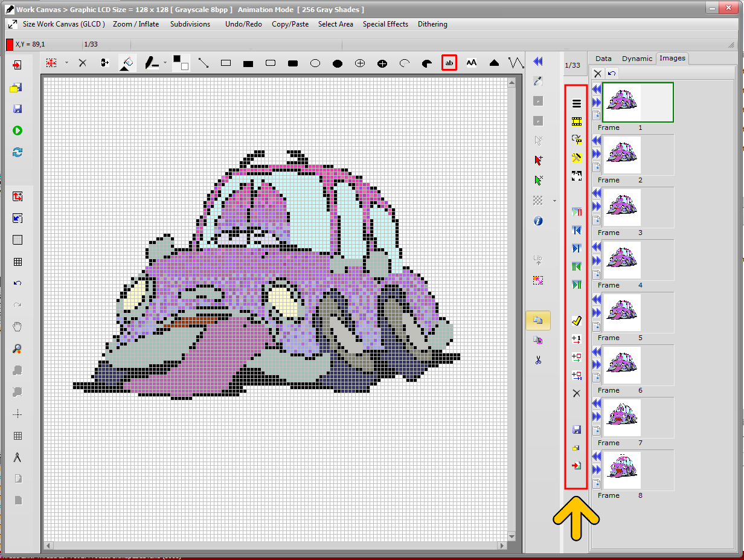Screen dimensions: 744x560
Task: Select the Frame 5 thumbnail
Action: (x=621, y=313)
